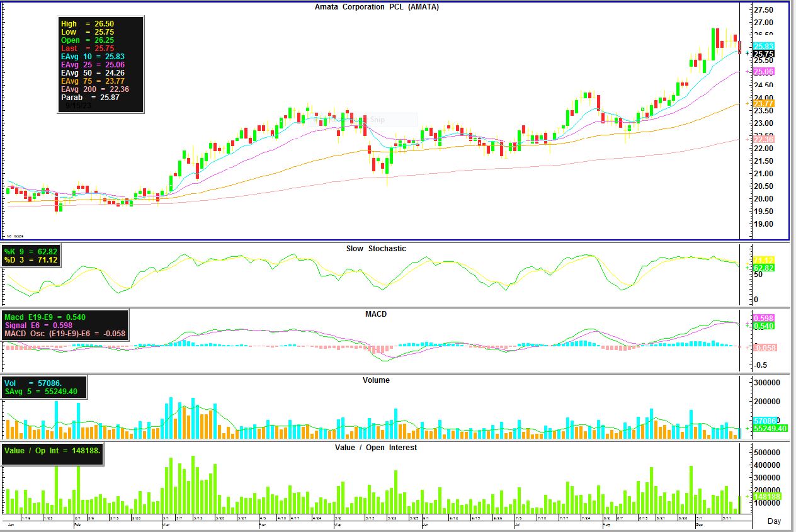Click the 400000 label on the Value axis
The height and width of the screenshot is (532, 796).
point(767,465)
